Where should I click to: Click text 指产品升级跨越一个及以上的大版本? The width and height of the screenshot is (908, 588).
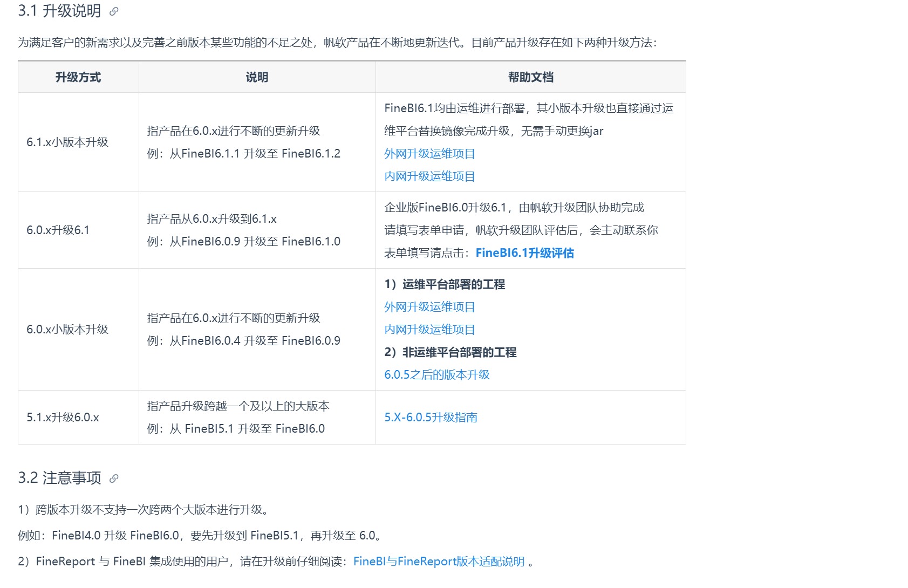pyautogui.click(x=238, y=406)
